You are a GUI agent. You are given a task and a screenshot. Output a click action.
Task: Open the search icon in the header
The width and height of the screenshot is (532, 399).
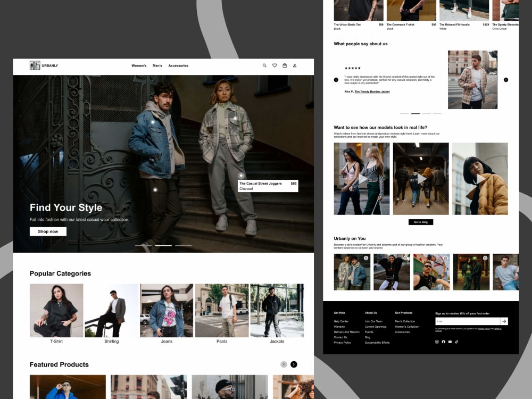pos(264,65)
